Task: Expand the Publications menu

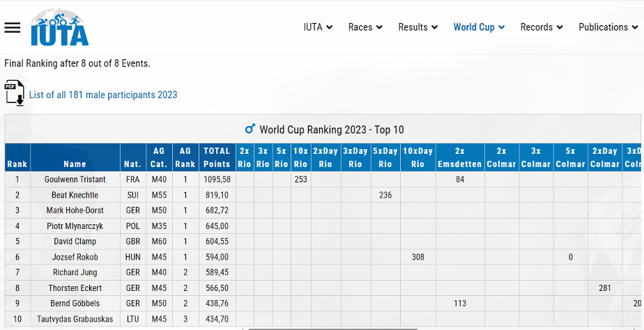Action: coord(608,27)
